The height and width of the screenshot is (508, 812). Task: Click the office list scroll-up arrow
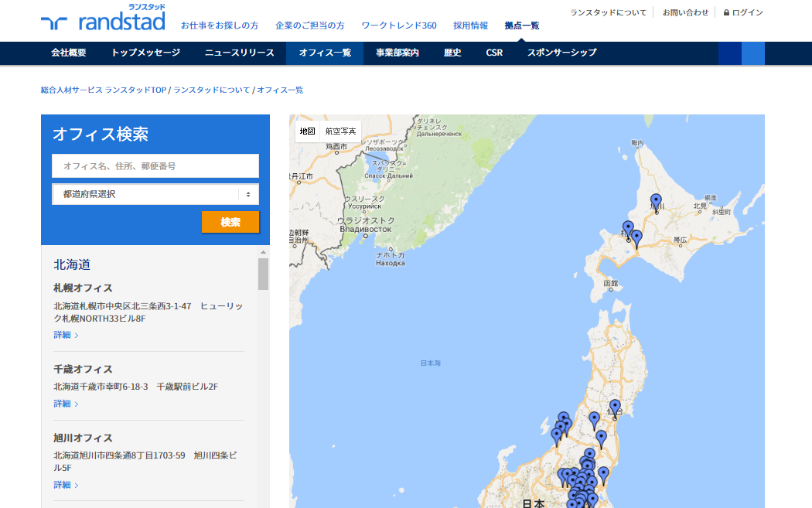[263, 252]
